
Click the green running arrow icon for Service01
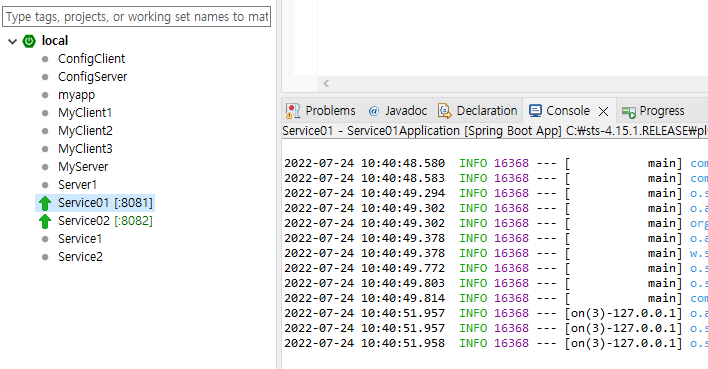point(45,203)
